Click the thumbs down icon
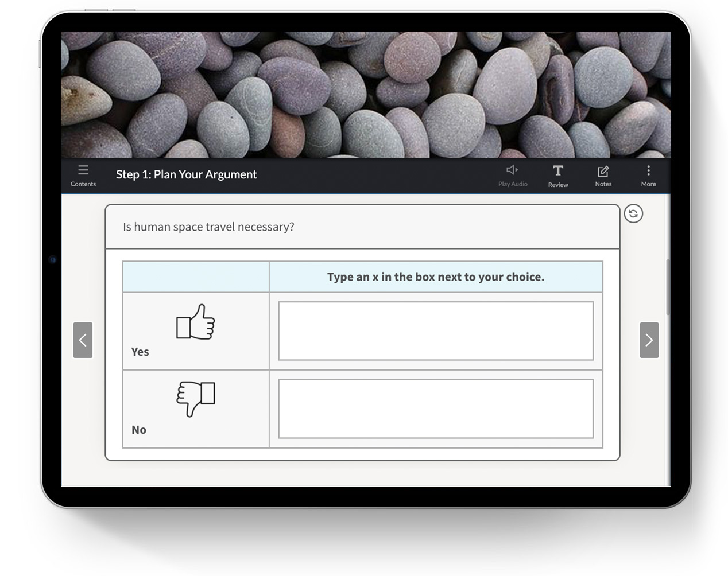728x576 pixels. [195, 399]
